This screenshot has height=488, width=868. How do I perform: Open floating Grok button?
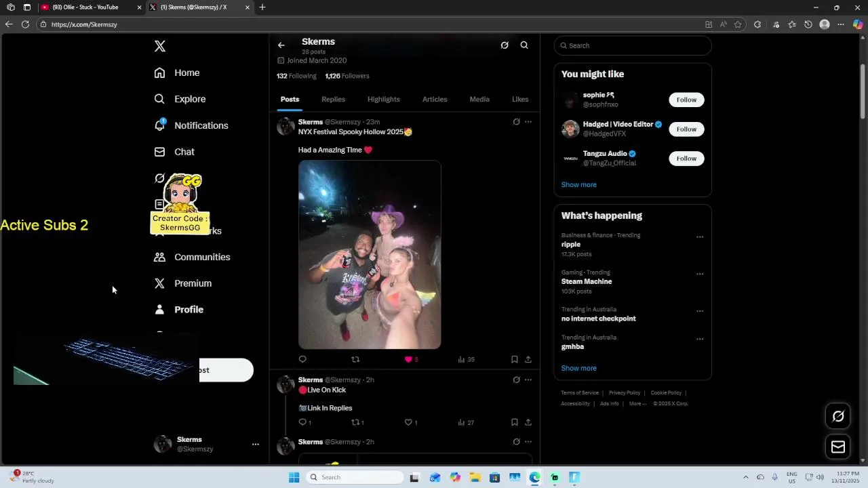pos(838,416)
